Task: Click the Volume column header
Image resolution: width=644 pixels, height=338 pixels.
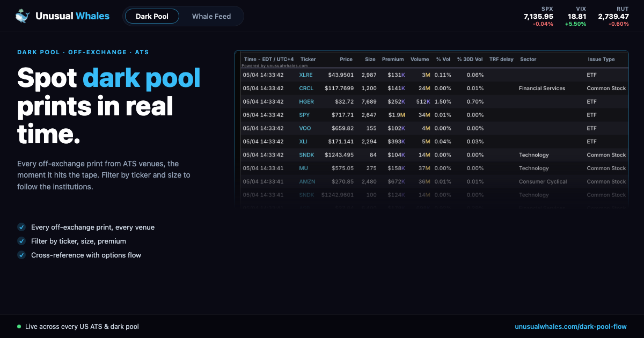Action: point(420,59)
